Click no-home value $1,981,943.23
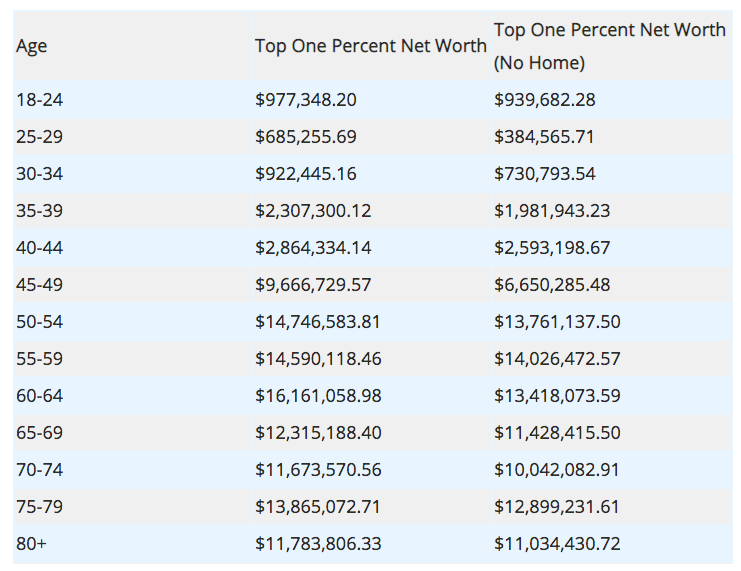 pos(552,211)
